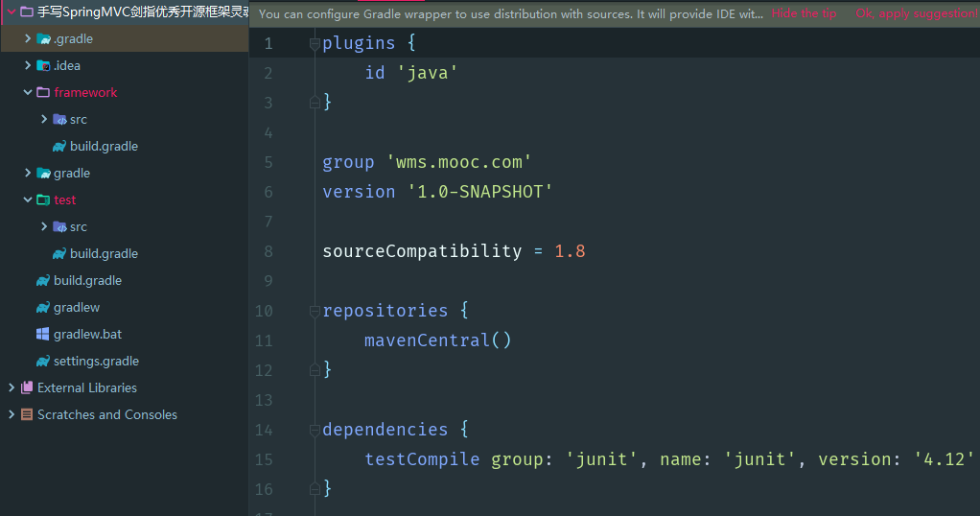Screen dimensions: 980x516
Task: Click the test module folder icon
Action: [43, 200]
